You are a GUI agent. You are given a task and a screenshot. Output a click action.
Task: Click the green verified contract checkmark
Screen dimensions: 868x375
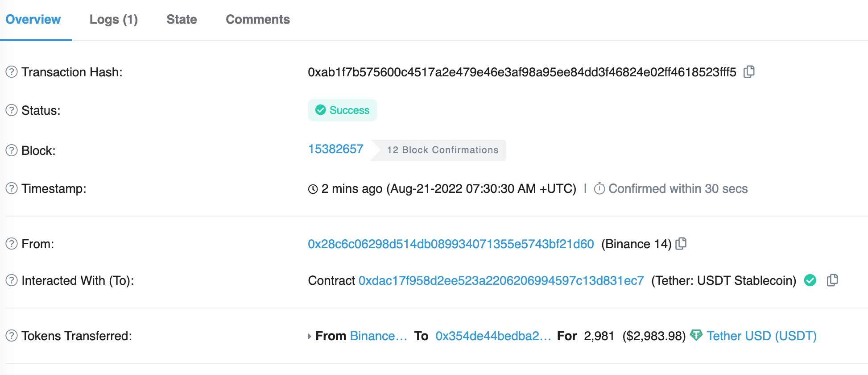point(810,280)
